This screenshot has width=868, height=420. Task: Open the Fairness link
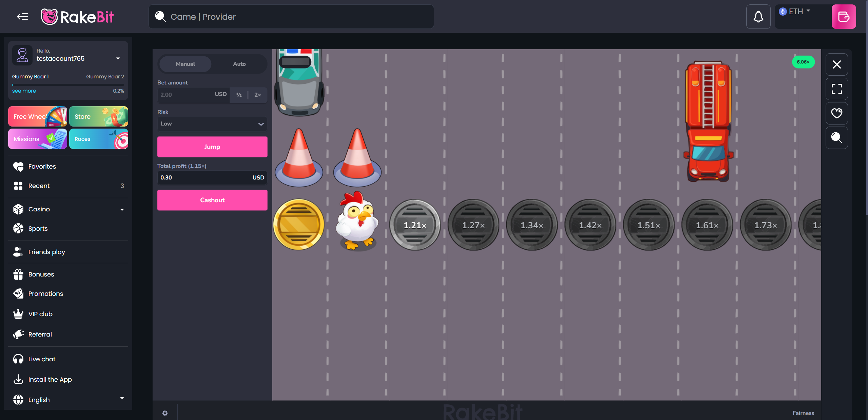[x=803, y=413]
